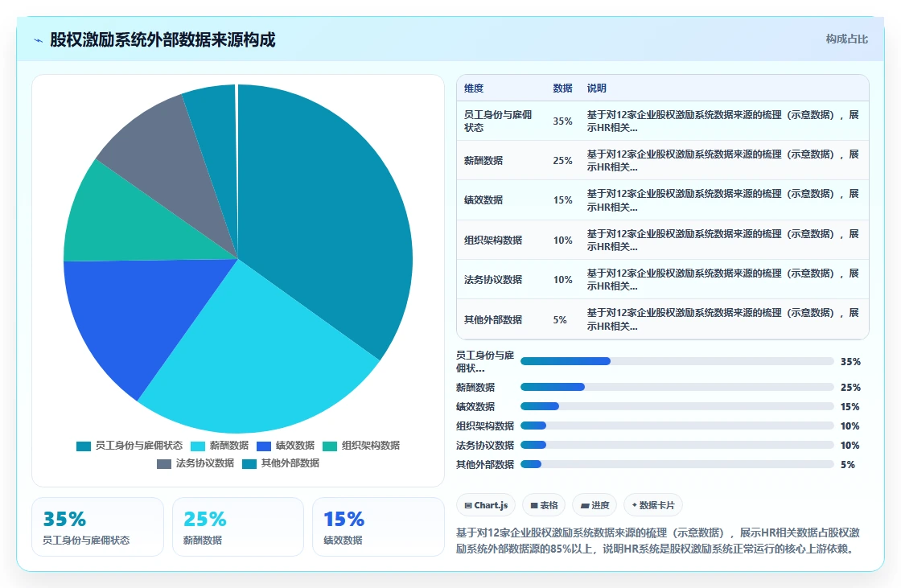Click the 其他外部数据 5% progress bar
Viewport: 901px width, 588px height.
677,464
